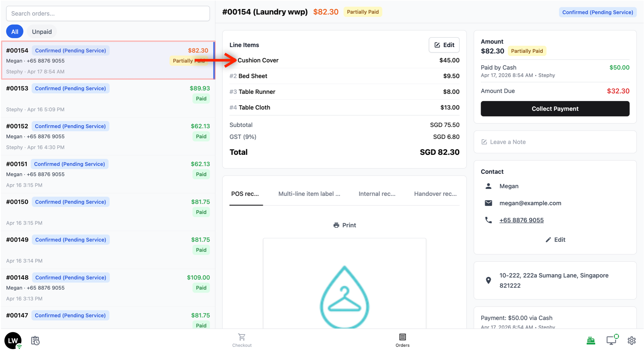The image size is (644, 353).
Task: Select the Unpaid orders filter
Action: point(42,32)
